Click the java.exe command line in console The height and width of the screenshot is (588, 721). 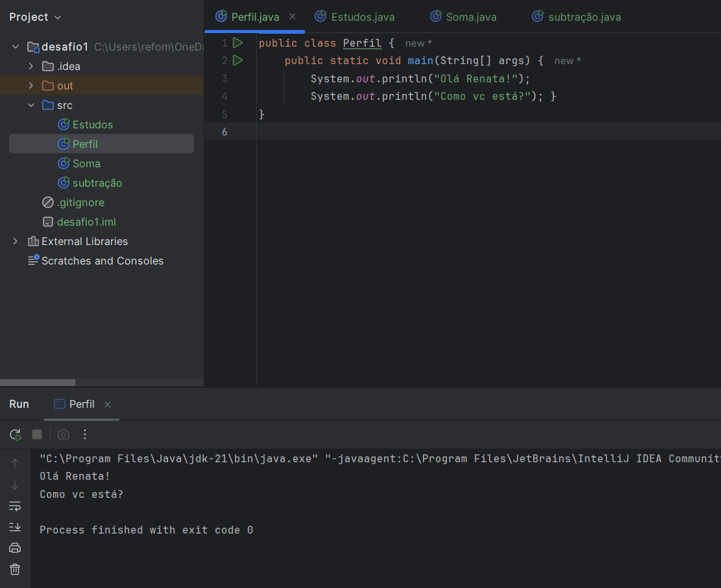pyautogui.click(x=380, y=459)
